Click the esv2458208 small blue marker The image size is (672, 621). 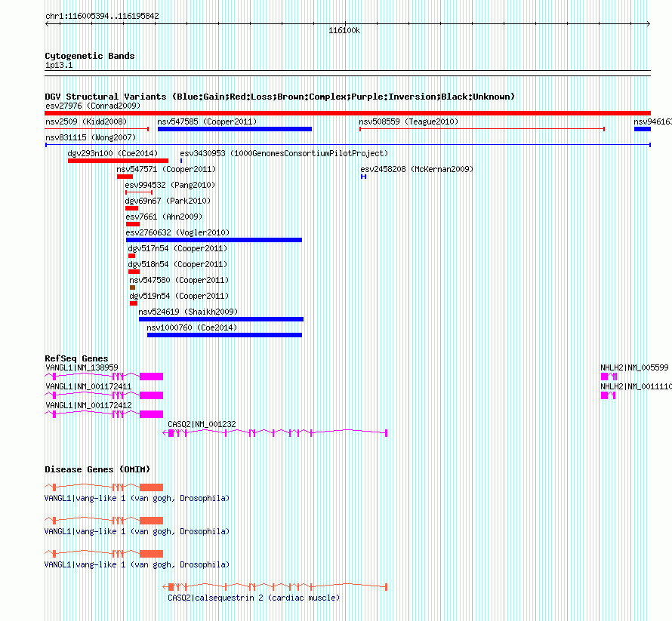[363, 177]
